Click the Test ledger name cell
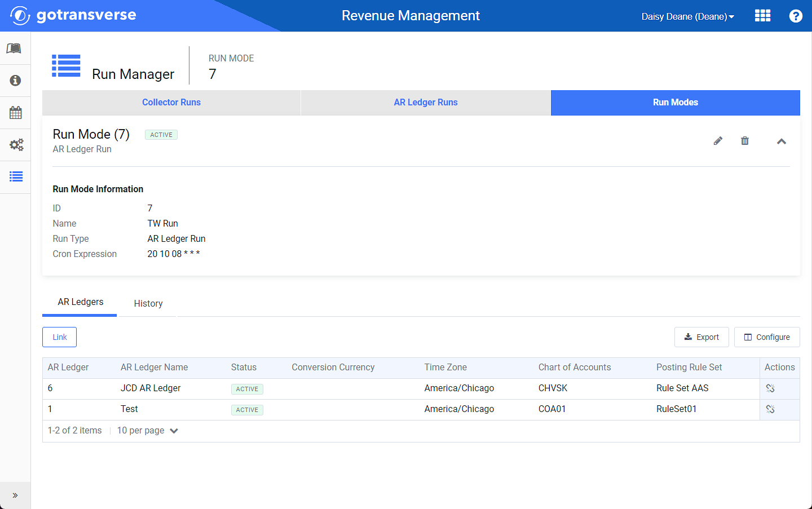 pyautogui.click(x=129, y=409)
